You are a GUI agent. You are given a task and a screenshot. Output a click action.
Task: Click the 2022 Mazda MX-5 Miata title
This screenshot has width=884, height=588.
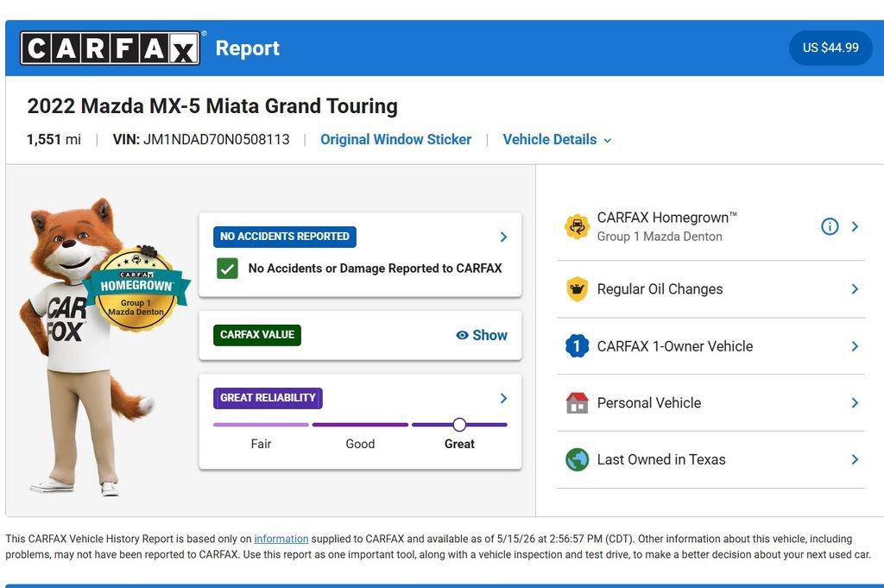[x=212, y=106]
